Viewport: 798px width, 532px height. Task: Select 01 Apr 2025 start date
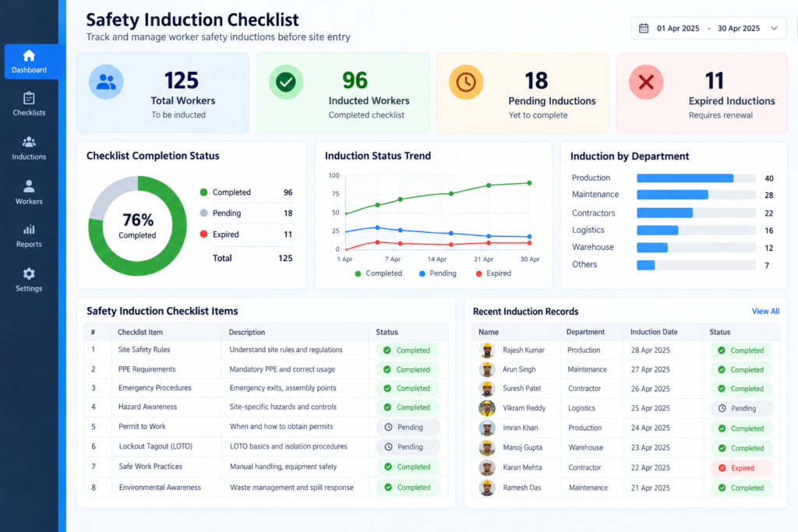[x=678, y=29]
